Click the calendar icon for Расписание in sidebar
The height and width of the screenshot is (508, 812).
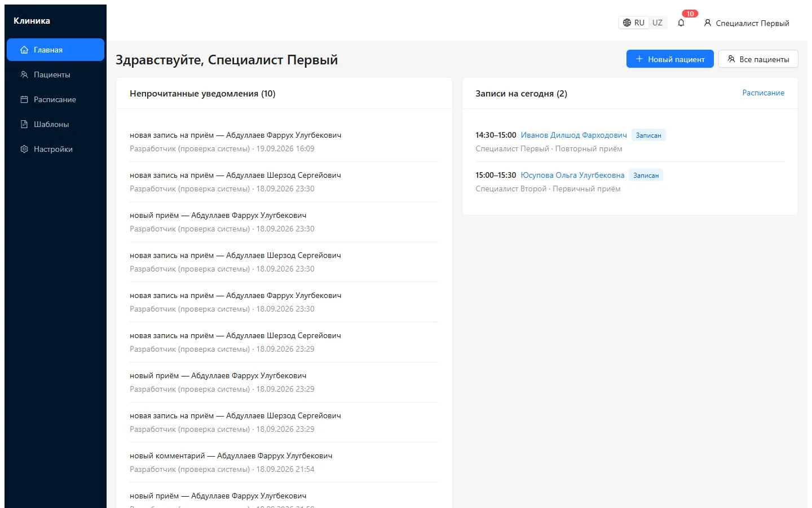click(24, 99)
